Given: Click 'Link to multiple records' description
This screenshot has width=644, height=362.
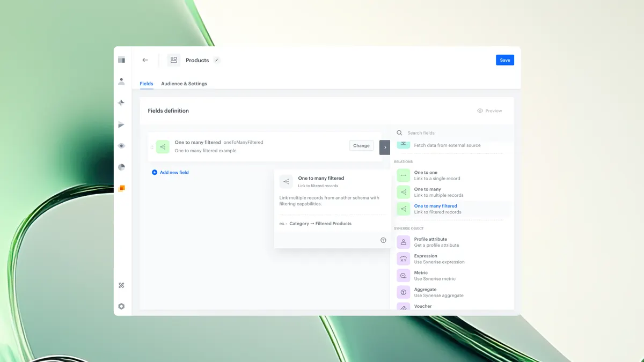Looking at the screenshot, I should point(438,195).
